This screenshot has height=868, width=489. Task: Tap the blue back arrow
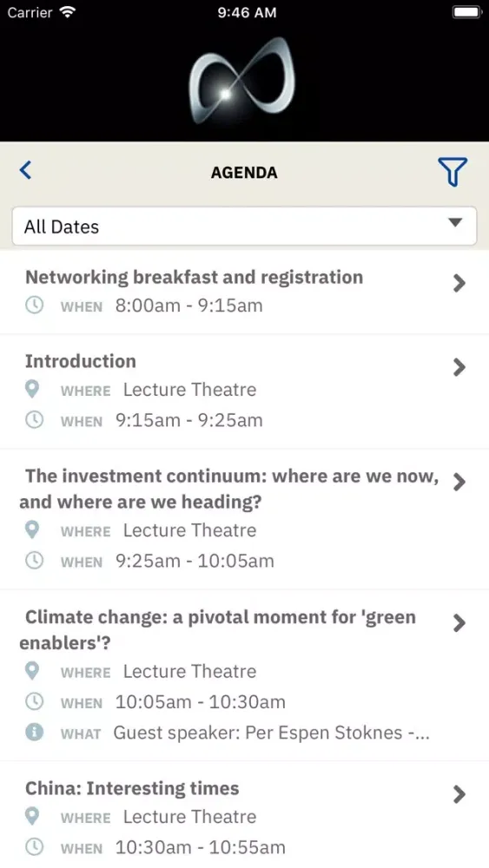(x=25, y=170)
